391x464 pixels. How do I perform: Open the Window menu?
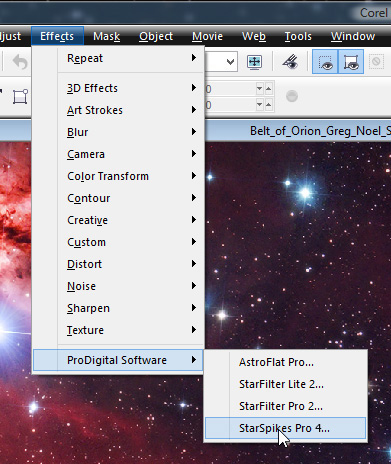click(353, 36)
